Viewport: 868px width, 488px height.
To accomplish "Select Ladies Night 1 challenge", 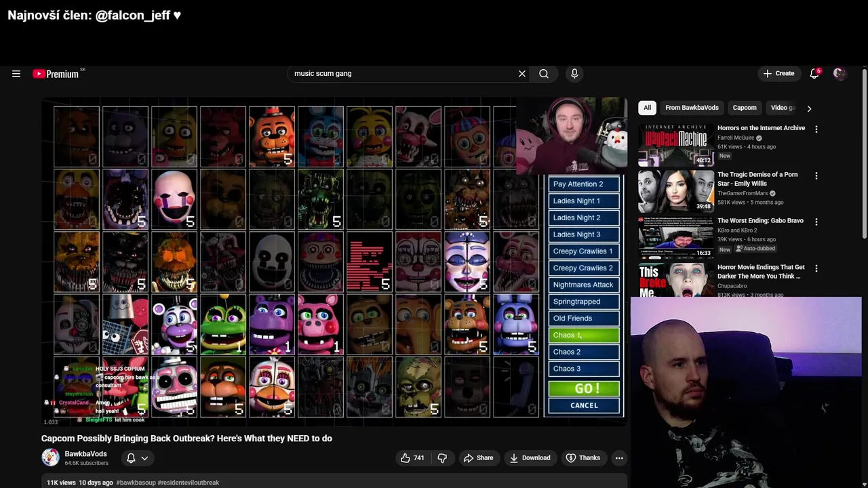I will point(584,201).
